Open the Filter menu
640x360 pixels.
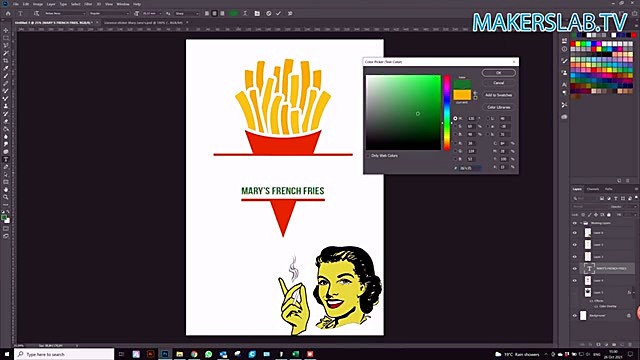click(88, 4)
